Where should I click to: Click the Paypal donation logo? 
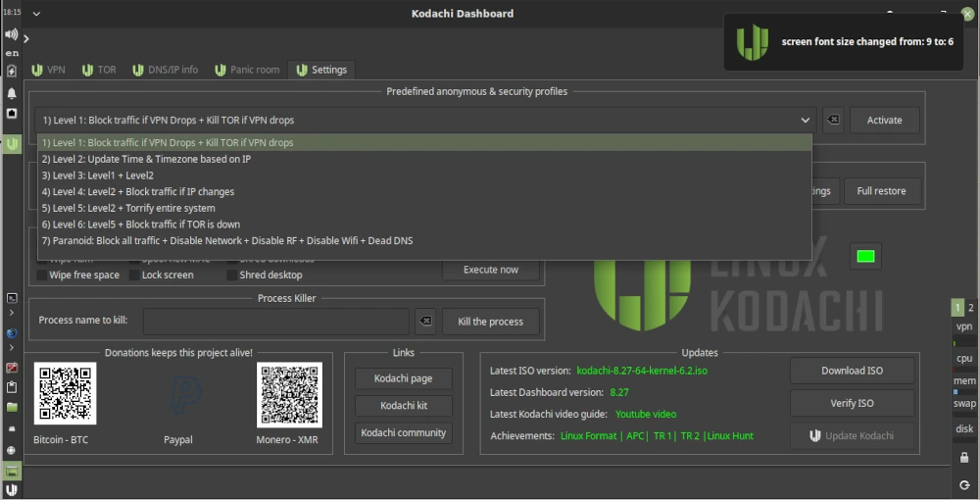(x=185, y=394)
